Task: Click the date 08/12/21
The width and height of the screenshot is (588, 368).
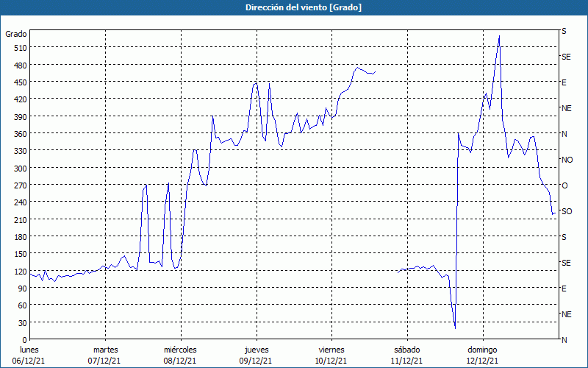Action: [180, 361]
